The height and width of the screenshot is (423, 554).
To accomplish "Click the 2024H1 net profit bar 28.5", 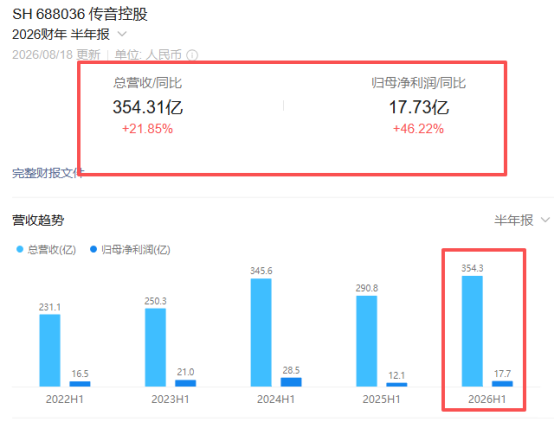I will [291, 382].
